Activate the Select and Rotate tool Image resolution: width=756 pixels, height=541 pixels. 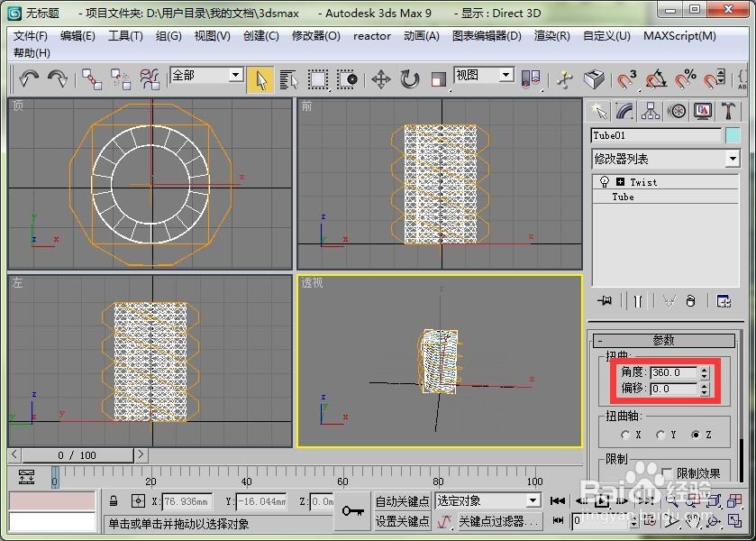click(408, 79)
